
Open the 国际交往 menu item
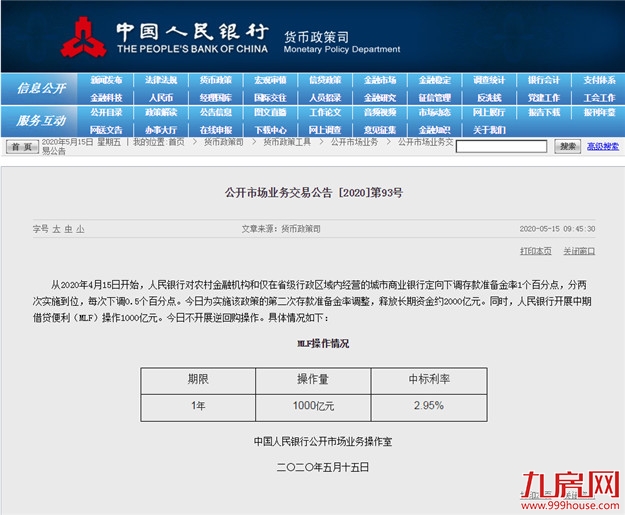click(270, 98)
